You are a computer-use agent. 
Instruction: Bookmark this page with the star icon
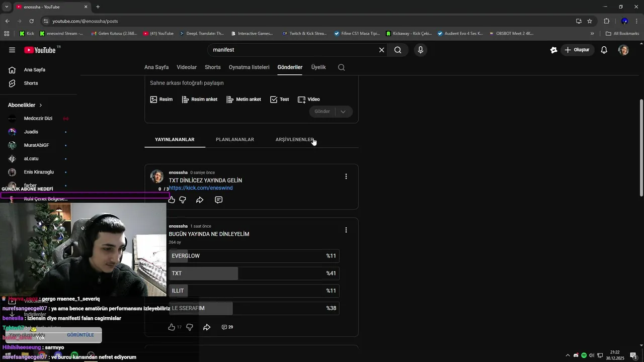click(x=590, y=21)
